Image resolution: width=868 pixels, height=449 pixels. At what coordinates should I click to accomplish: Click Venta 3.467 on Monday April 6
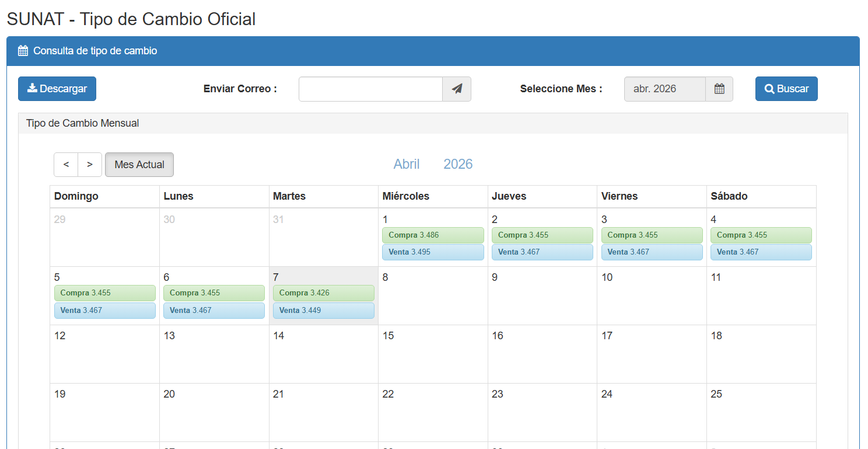pyautogui.click(x=213, y=311)
